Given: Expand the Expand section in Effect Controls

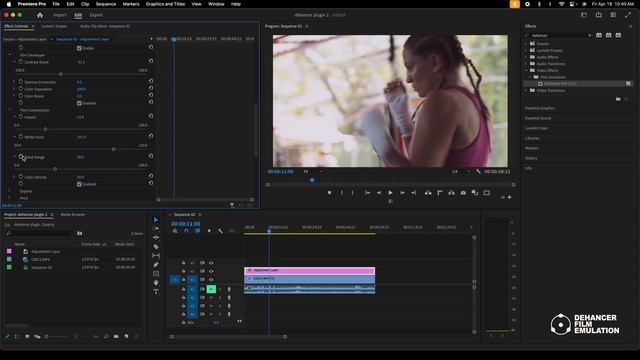Looking at the screenshot, I should pos(10,191).
